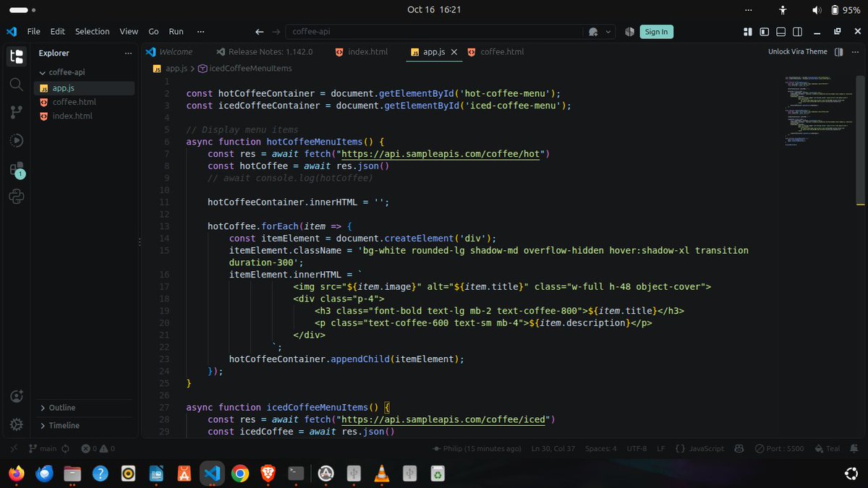The height and width of the screenshot is (488, 868).
Task: Change the LF end of line sequence
Action: click(x=660, y=449)
